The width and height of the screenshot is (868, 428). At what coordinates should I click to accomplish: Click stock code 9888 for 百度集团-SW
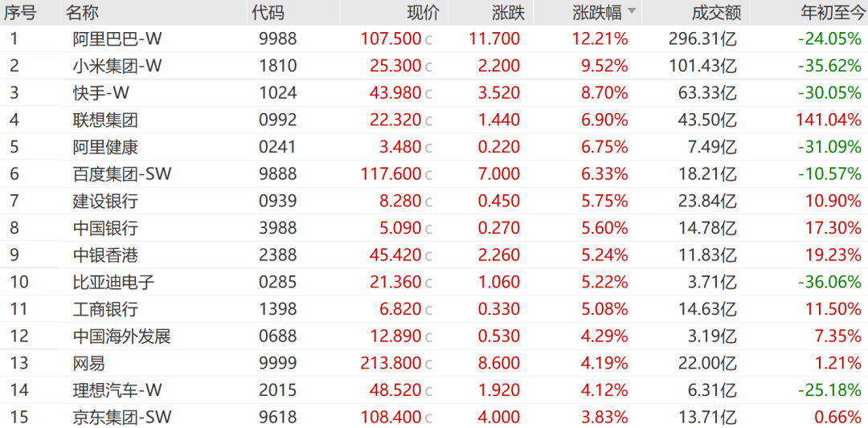[278, 174]
